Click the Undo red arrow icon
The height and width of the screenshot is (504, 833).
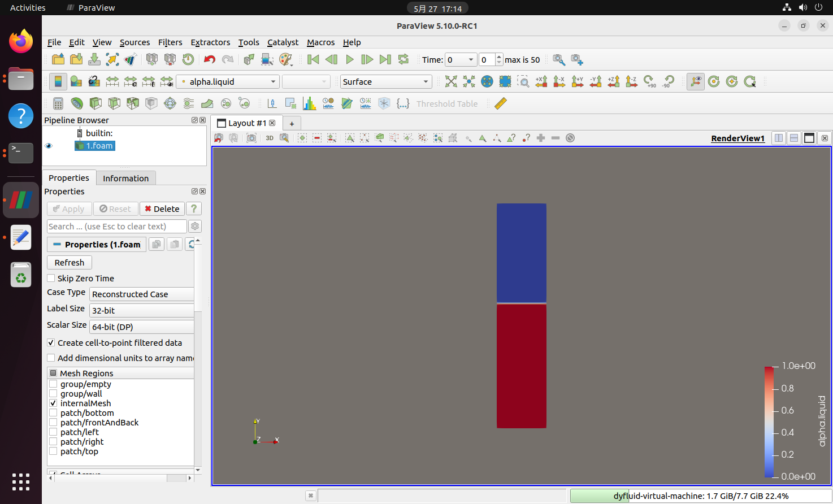click(210, 59)
